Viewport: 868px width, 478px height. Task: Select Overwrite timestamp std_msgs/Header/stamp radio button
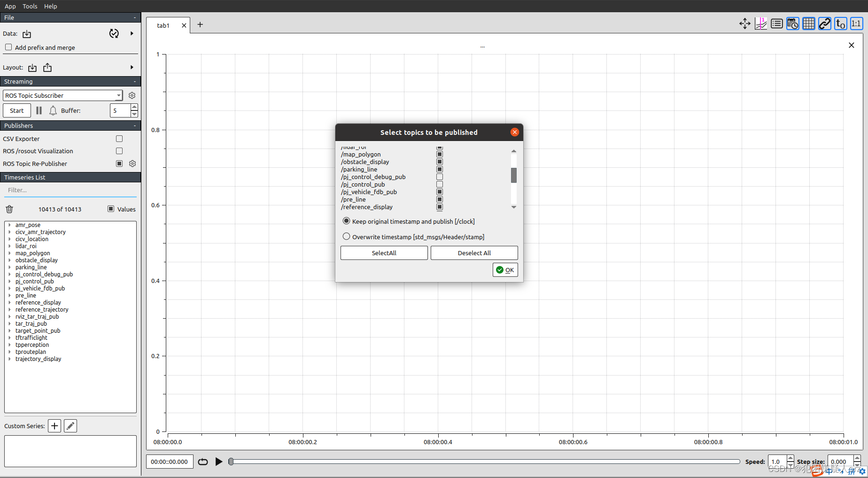(x=346, y=236)
